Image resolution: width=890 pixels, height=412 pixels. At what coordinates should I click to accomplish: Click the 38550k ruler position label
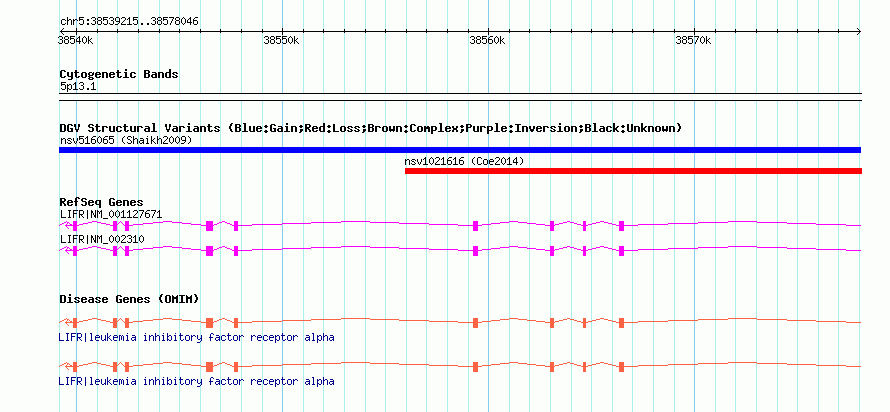tap(282, 41)
